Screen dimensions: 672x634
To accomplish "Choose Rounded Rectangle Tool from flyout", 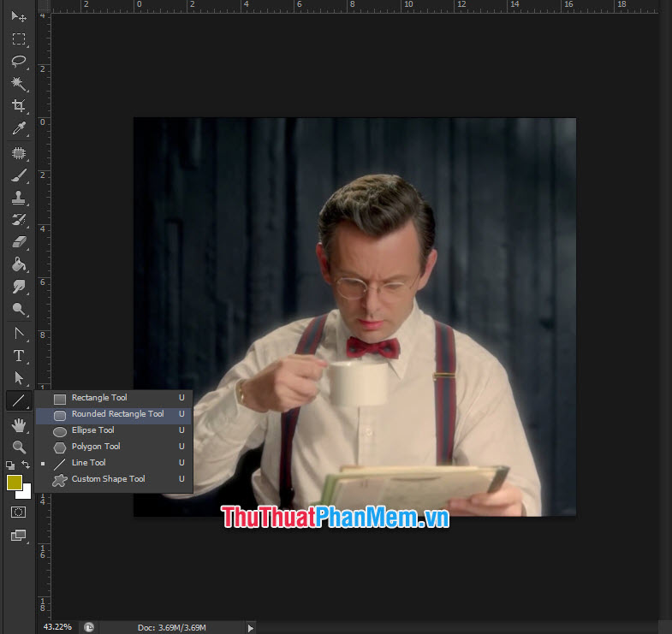I will click(x=114, y=414).
